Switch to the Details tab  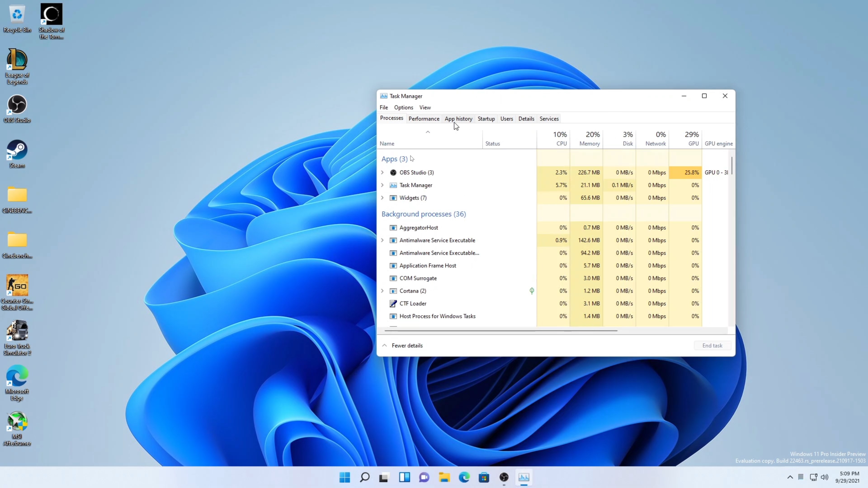coord(526,119)
